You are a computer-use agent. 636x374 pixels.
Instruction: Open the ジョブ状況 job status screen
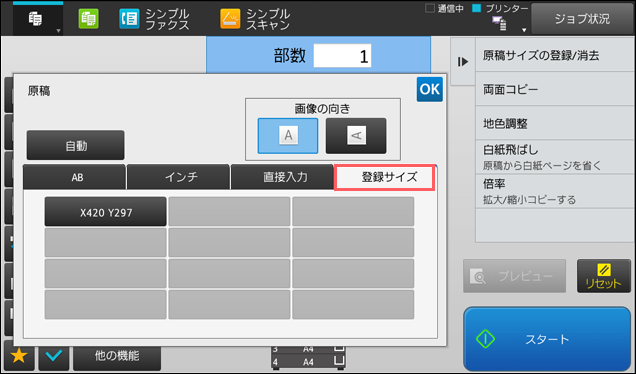click(582, 19)
